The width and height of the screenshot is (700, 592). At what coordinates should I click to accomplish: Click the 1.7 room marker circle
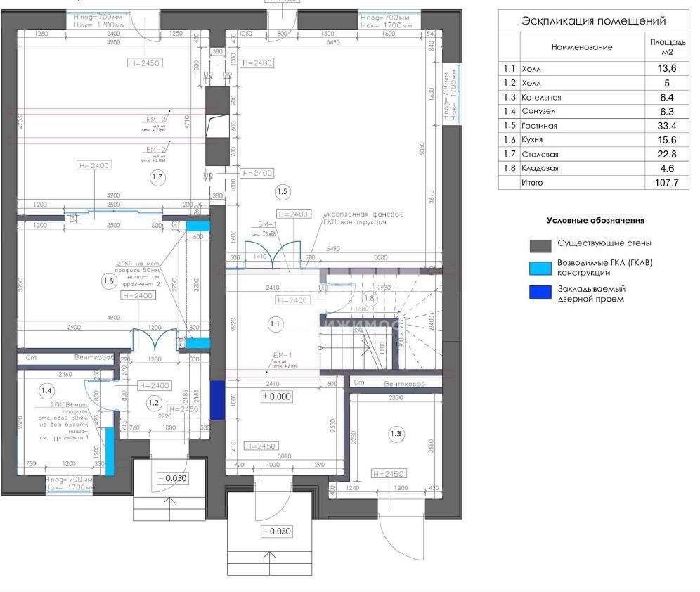[x=157, y=177]
